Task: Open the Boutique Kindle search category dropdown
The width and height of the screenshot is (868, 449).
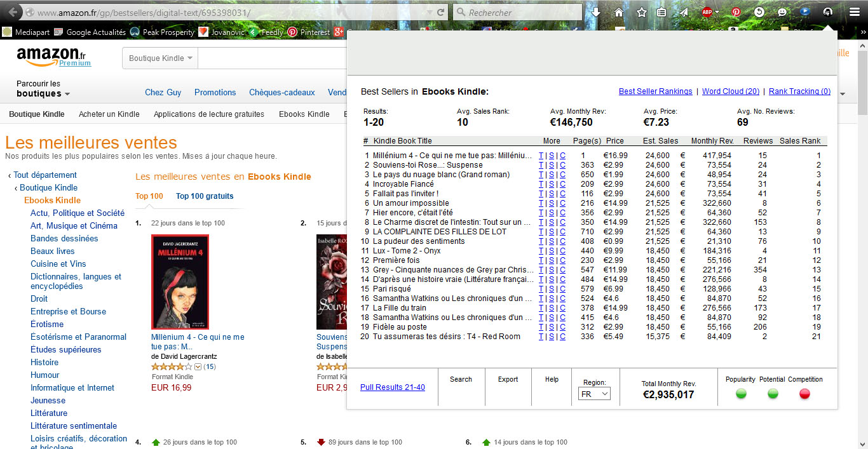Action: coord(160,58)
